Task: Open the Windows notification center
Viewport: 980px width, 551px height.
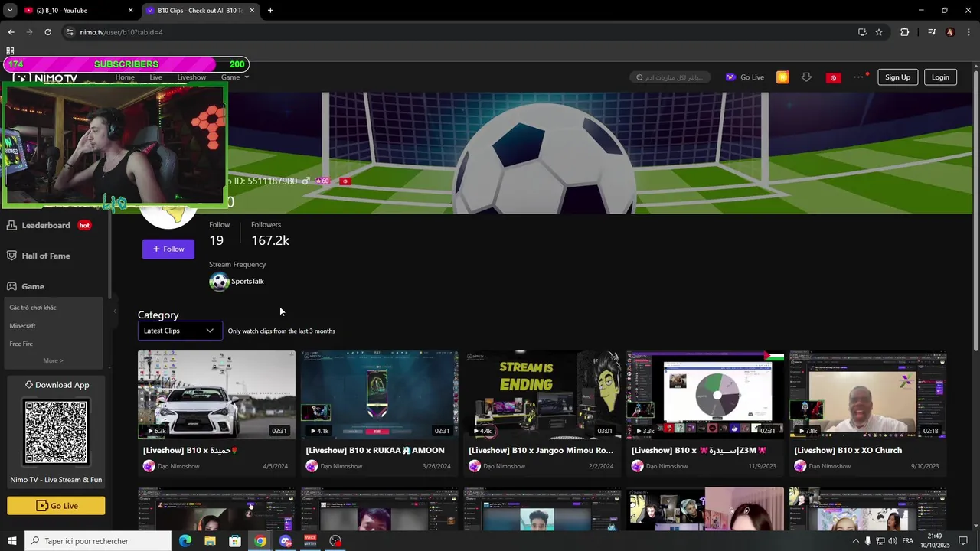Action: coord(964,541)
